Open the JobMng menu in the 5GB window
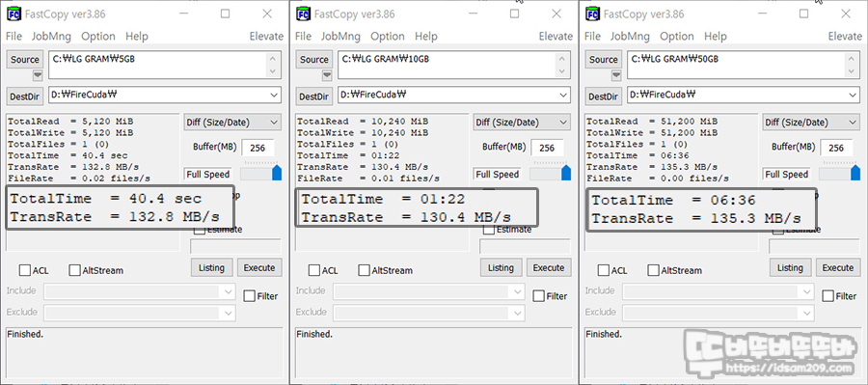Image resolution: width=868 pixels, height=385 pixels. click(x=51, y=37)
